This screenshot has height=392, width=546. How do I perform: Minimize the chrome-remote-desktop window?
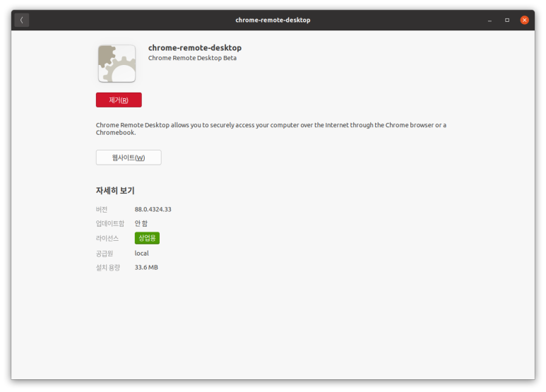489,20
